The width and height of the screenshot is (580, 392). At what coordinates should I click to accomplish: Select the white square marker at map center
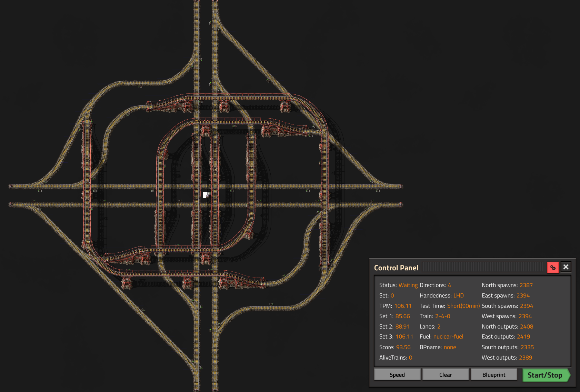(x=205, y=195)
